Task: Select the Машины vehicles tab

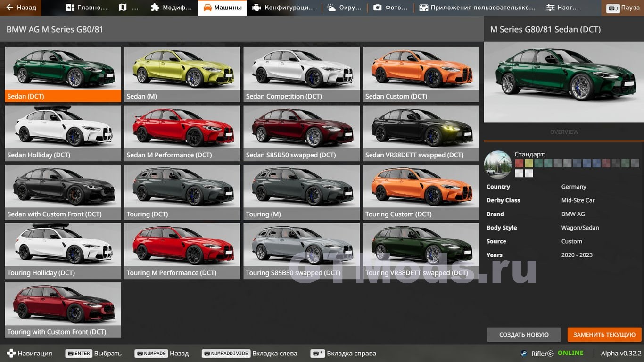Action: 222,8
